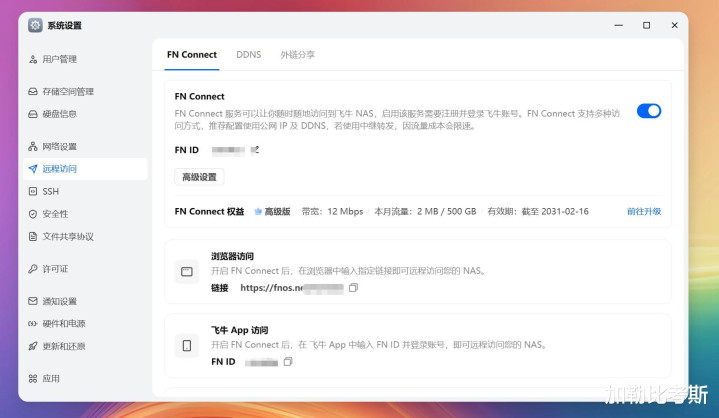Close the 系统设置 window

click(x=675, y=25)
